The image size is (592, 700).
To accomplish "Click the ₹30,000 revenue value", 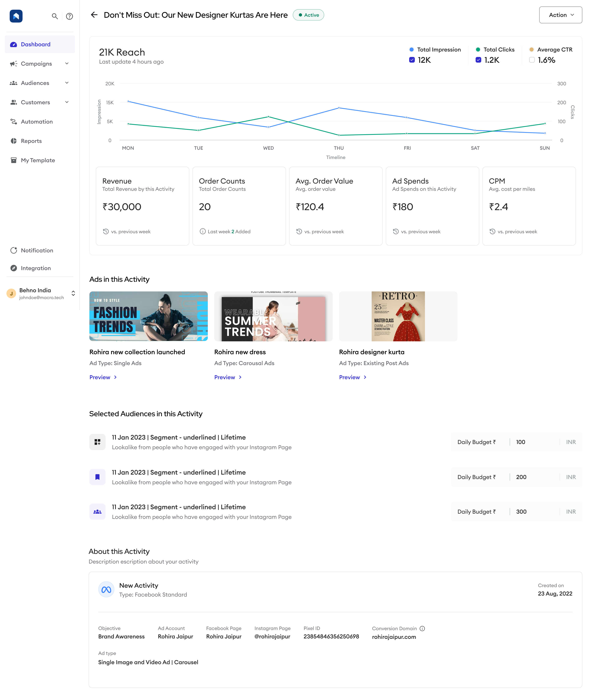I will (x=122, y=207).
